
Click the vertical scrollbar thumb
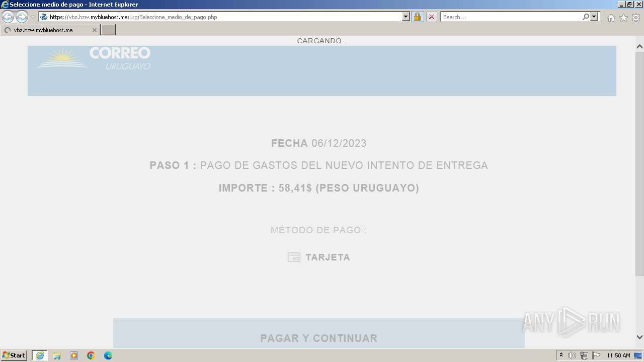pyautogui.click(x=639, y=163)
